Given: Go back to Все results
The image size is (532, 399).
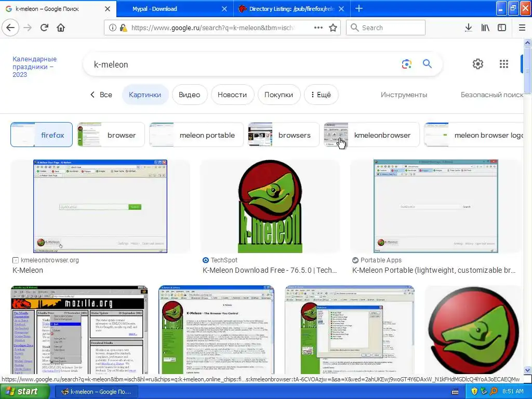Looking at the screenshot, I should (x=101, y=95).
